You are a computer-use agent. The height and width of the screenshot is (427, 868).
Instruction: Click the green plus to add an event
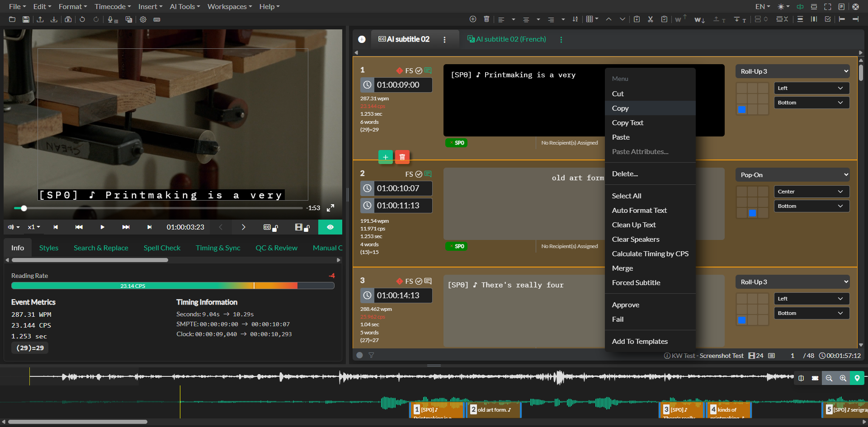click(385, 157)
